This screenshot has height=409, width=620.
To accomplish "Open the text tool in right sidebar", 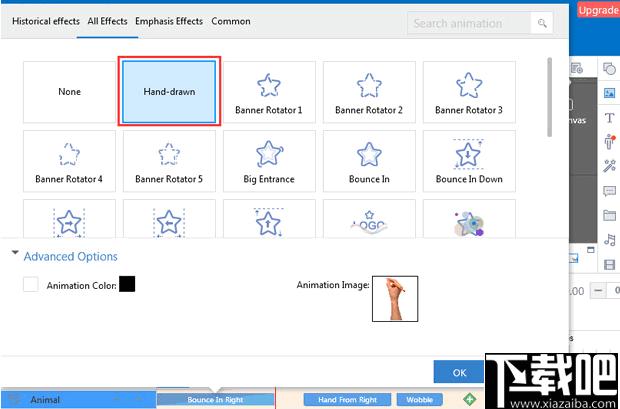I will (x=609, y=117).
